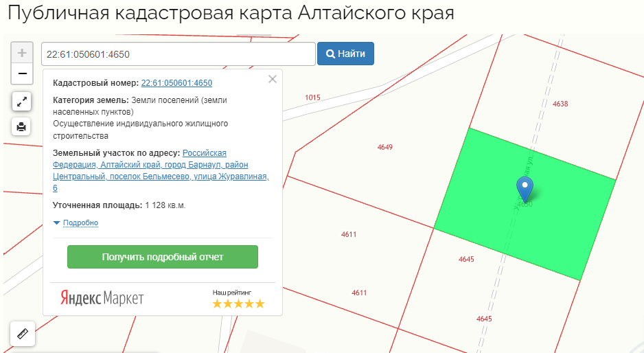Select parcel labeled 4649 on map

[x=385, y=147]
